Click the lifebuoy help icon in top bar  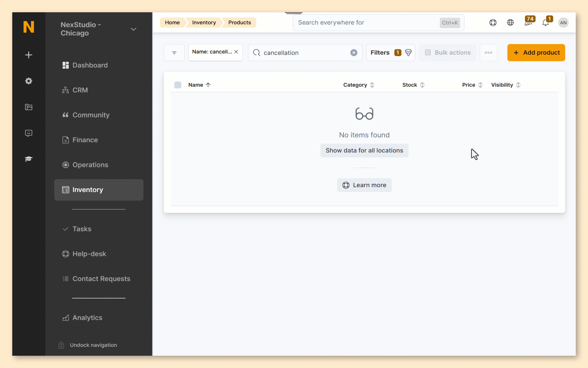493,22
